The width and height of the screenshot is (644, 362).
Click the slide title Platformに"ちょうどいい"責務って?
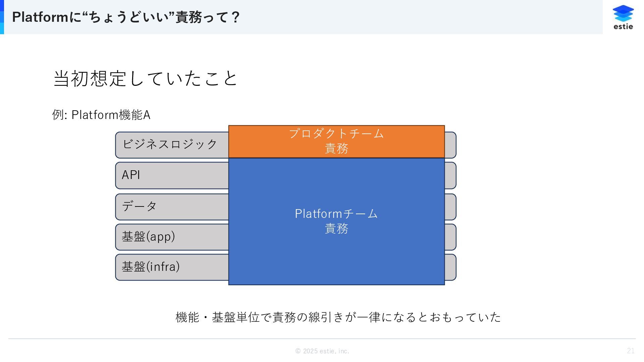click(126, 17)
